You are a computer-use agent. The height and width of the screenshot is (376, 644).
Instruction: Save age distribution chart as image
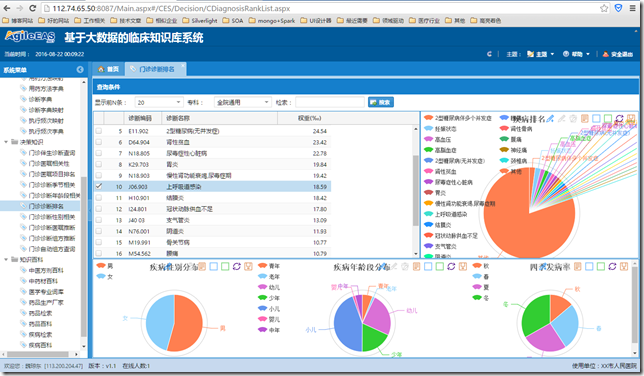[462, 267]
